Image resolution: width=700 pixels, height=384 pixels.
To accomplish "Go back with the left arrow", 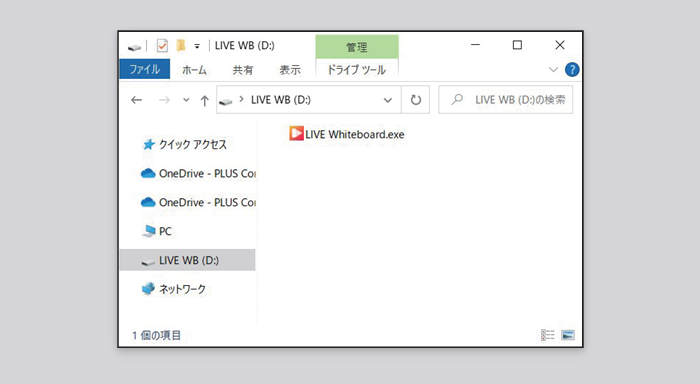I will (x=137, y=100).
